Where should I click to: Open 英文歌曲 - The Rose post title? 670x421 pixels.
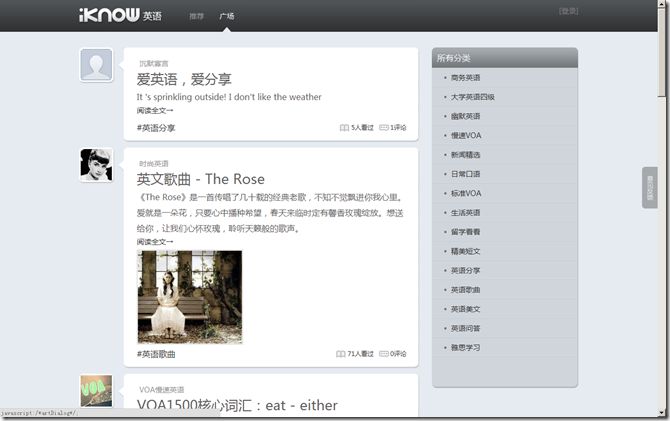tap(201, 179)
